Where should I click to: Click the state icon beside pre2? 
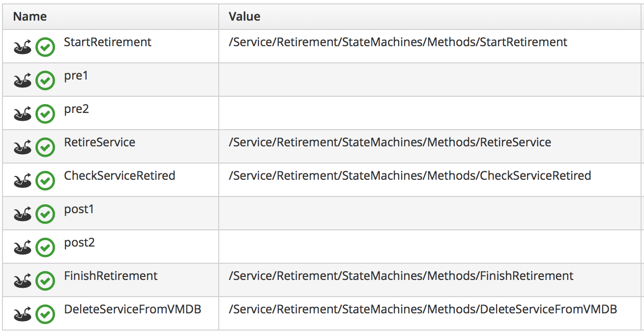click(x=22, y=114)
